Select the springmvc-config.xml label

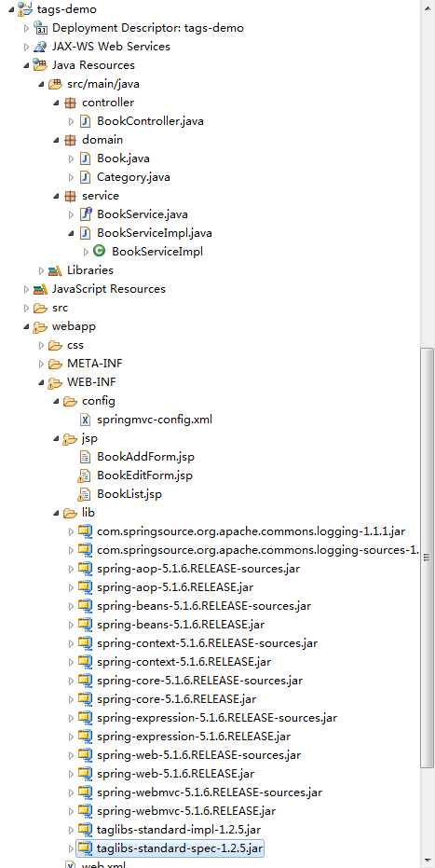[x=155, y=420]
